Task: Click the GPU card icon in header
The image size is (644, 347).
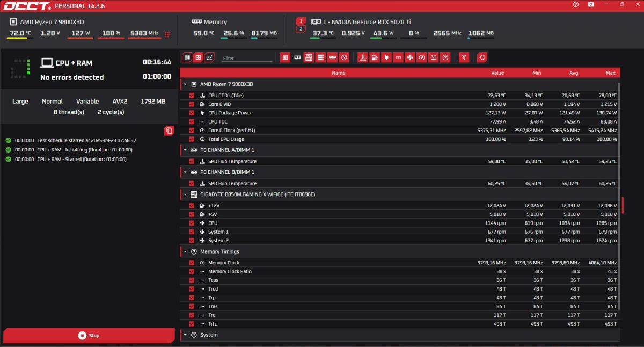Action: tap(317, 22)
